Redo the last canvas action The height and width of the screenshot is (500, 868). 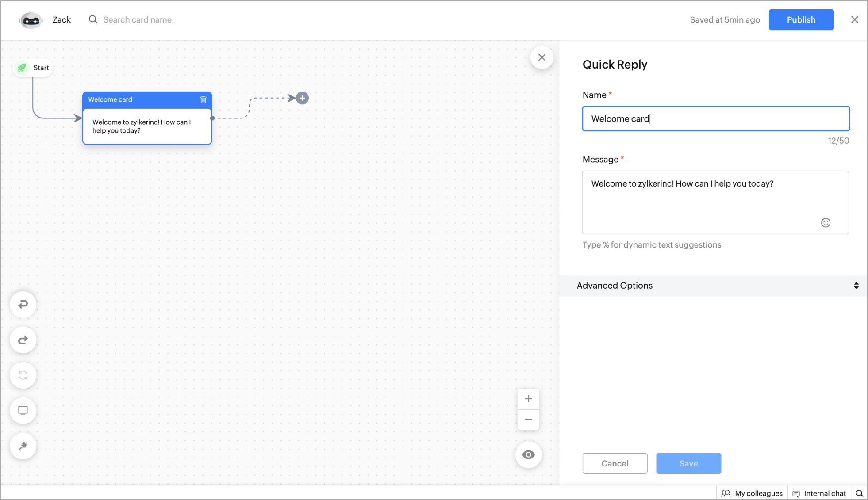pos(23,340)
